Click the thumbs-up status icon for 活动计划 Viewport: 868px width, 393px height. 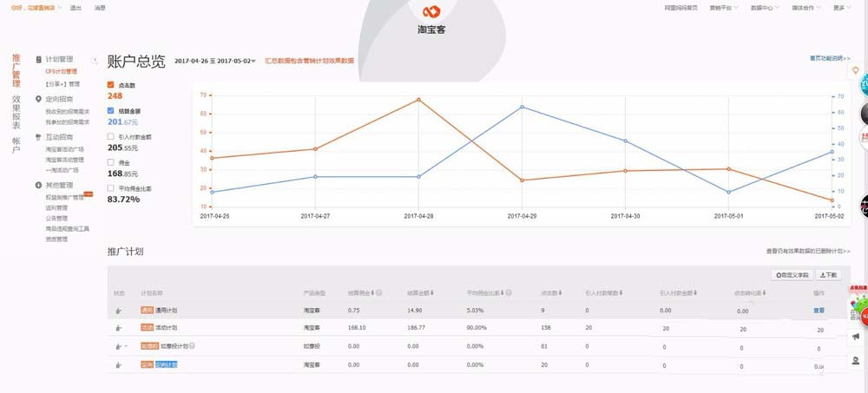coord(118,328)
